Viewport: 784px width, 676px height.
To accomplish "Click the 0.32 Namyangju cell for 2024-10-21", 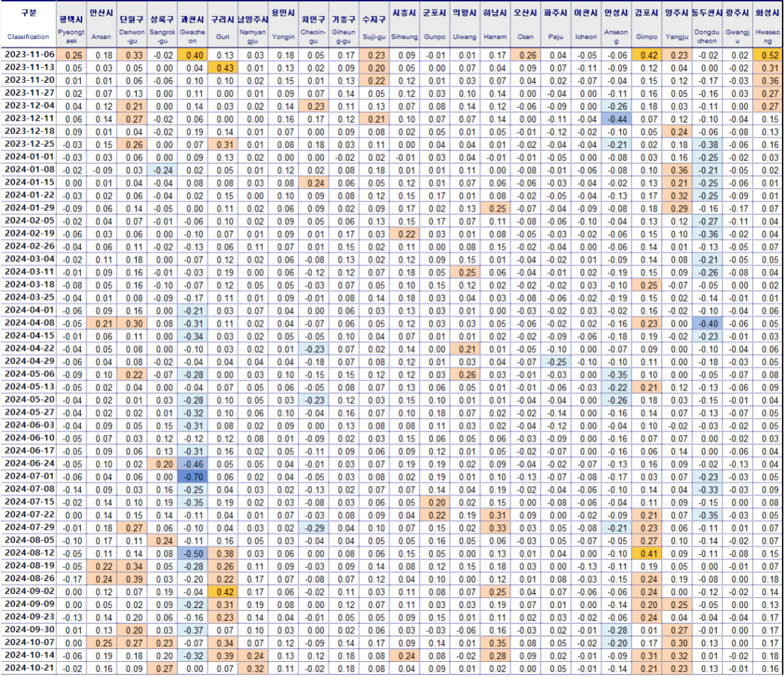I will click(x=253, y=668).
